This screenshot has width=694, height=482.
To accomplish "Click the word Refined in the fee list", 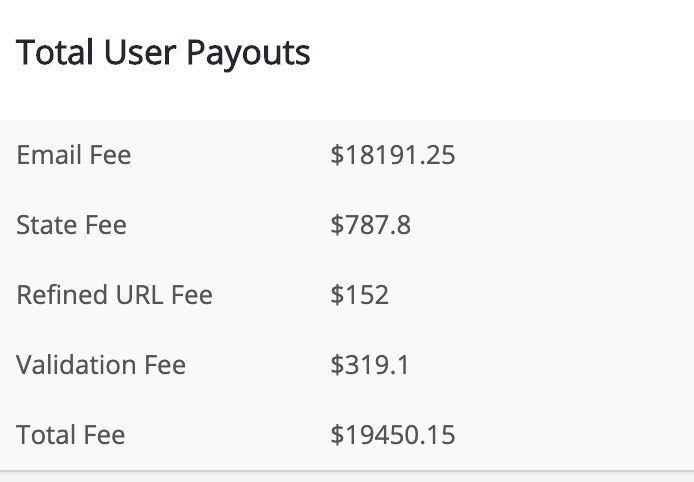I will pyautogui.click(x=62, y=295).
